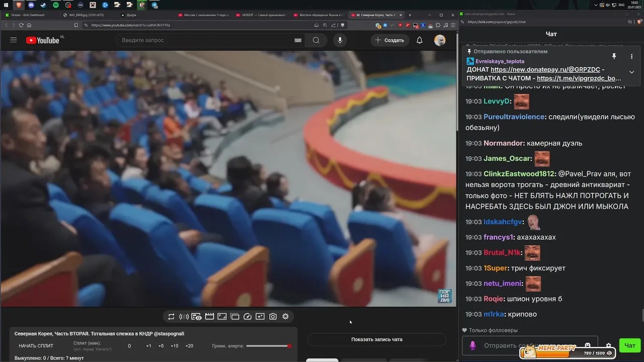Focus the Kick chat message input field
The width and height of the screenshot is (644, 362).
point(530,345)
